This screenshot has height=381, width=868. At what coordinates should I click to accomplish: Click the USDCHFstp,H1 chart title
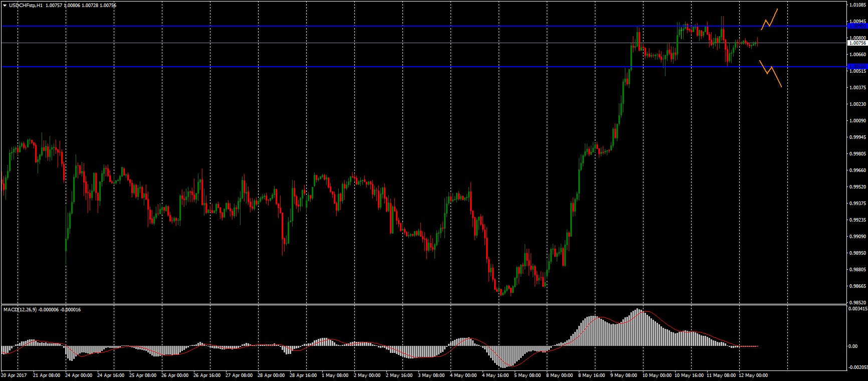26,6
